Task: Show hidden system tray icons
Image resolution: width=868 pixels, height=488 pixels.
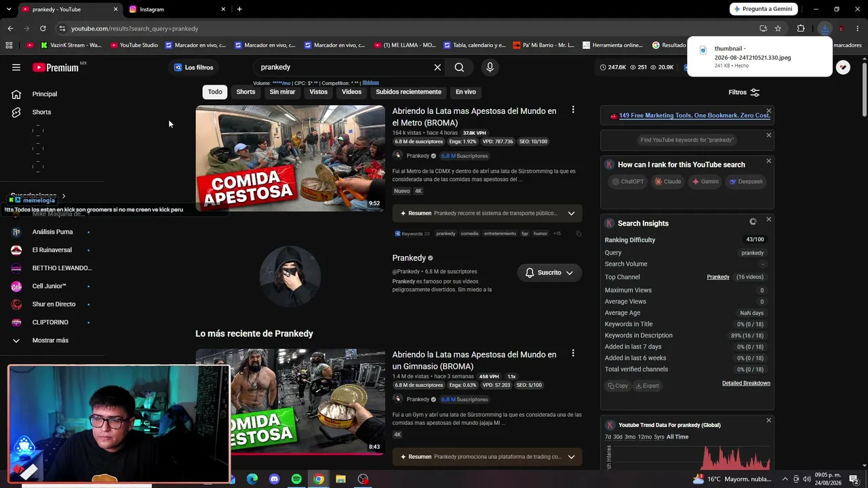Action: click(x=785, y=479)
